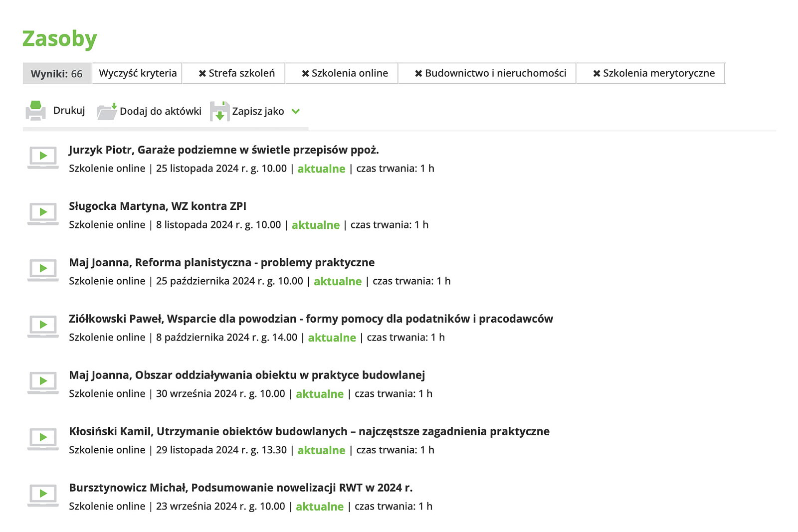Click aktualne status in 8 października row
The image size is (798, 532).
click(x=332, y=338)
